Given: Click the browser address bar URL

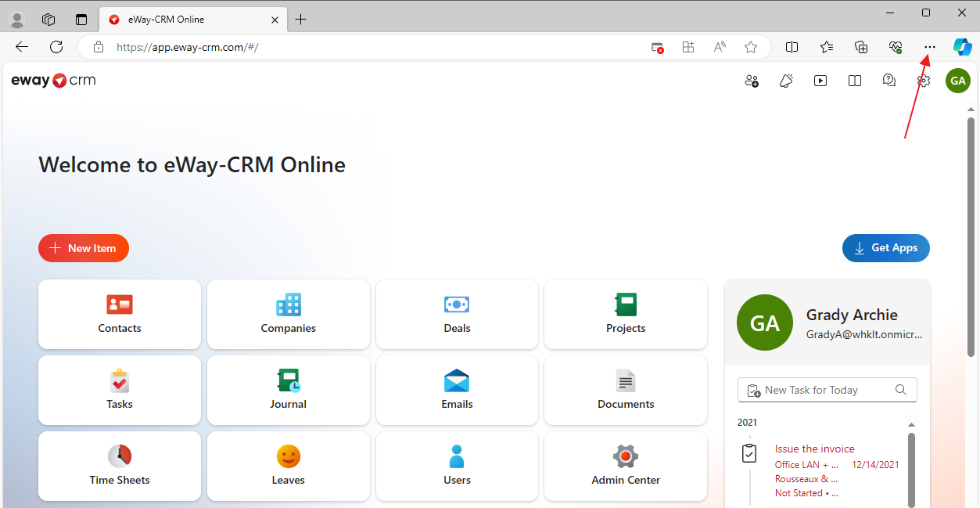Looking at the screenshot, I should (x=187, y=47).
